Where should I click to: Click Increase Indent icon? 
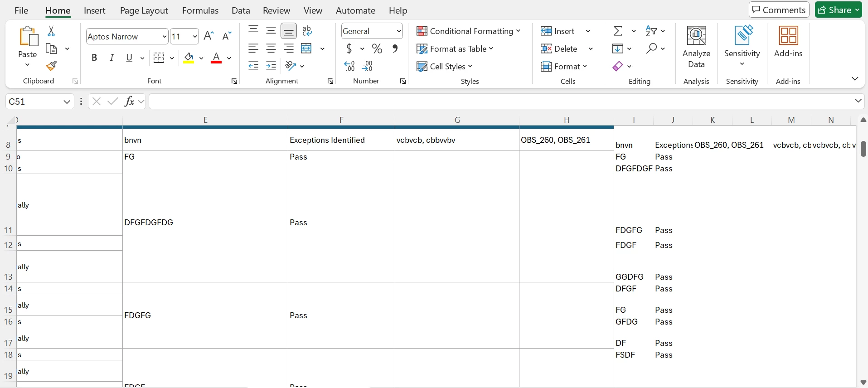coord(271,66)
